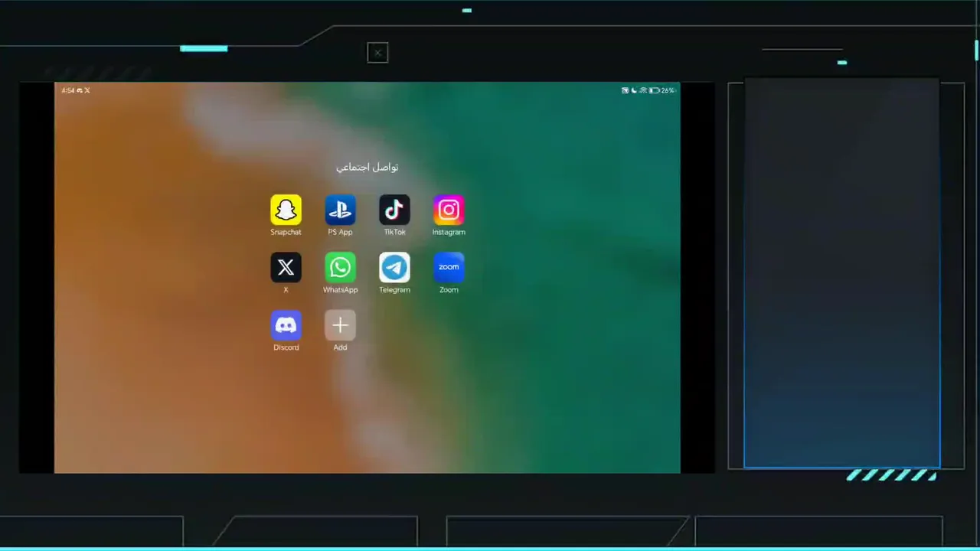Click the battery 26% indicator

(x=663, y=90)
